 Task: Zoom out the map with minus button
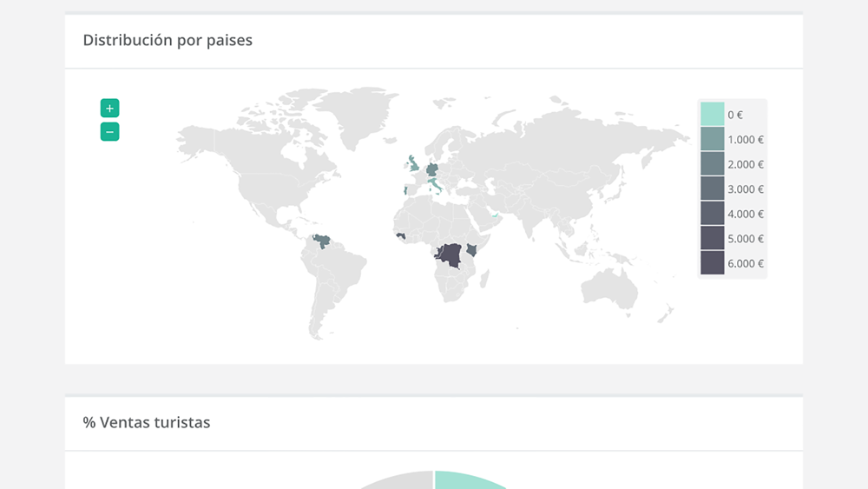point(109,132)
